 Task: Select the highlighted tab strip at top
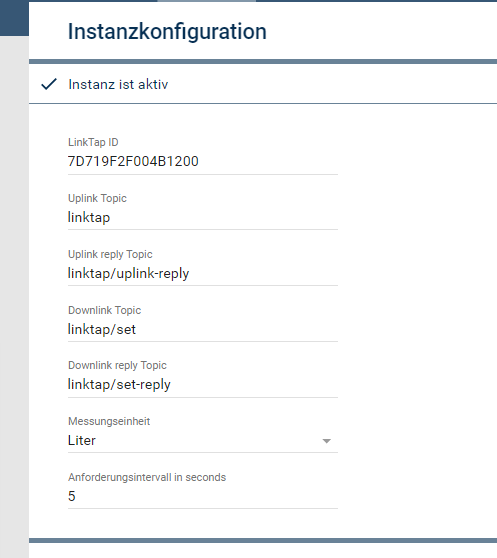(x=206, y=1)
